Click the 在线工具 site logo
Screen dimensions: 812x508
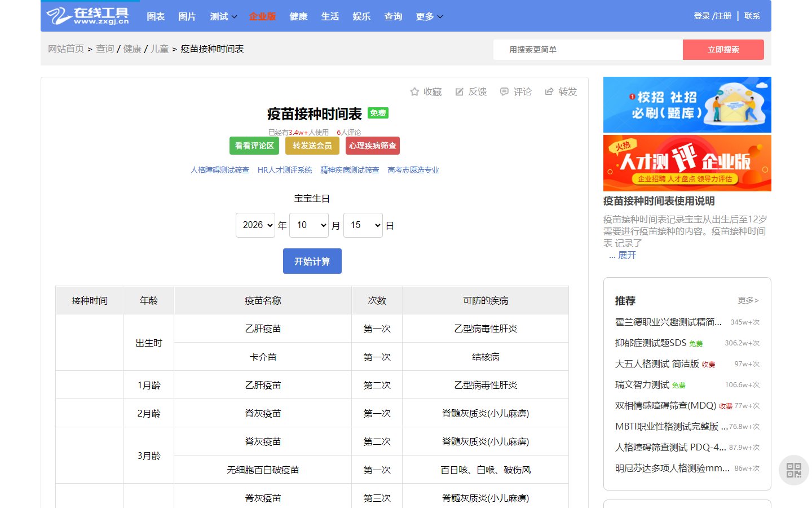87,16
